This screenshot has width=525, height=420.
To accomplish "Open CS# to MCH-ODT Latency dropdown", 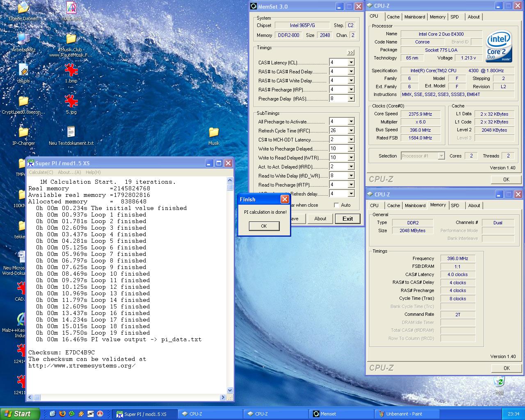I will pyautogui.click(x=351, y=139).
